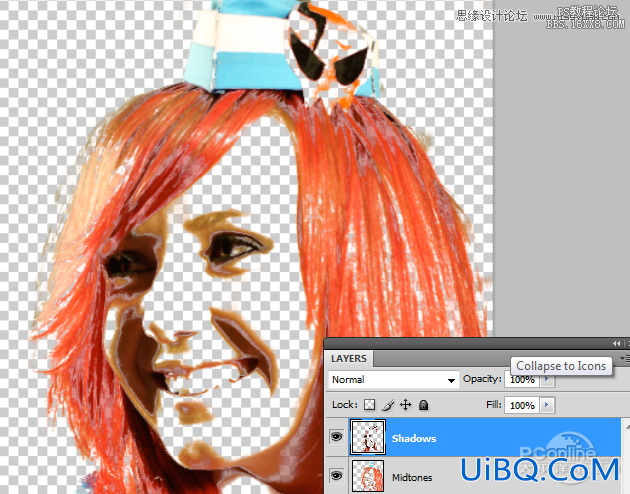Open the Normal blend mode dropdown
Viewport: 630px width, 494px height.
point(393,380)
